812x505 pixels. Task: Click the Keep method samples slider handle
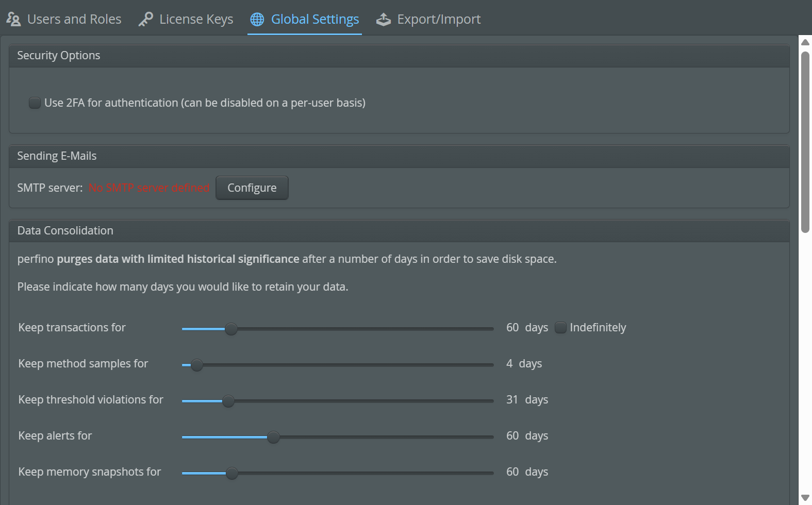(x=197, y=365)
